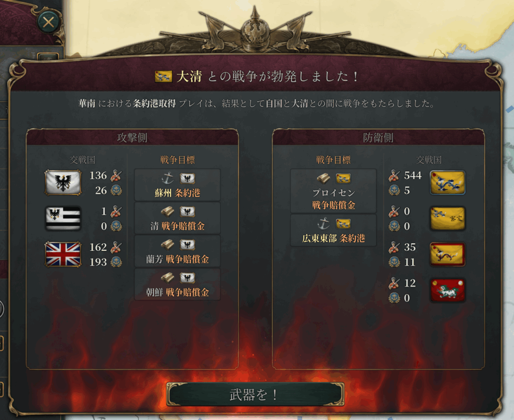Open the 清 戦争賠償金 war goal
514x420 pixels.
[177, 218]
